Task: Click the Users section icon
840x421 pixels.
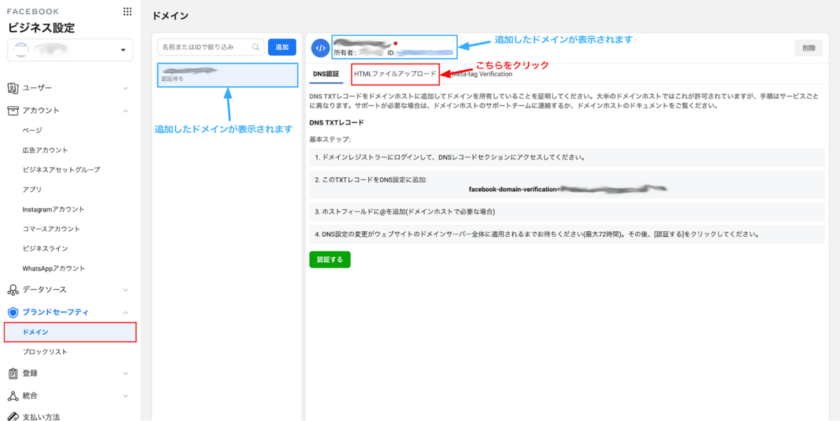Action: [13, 87]
